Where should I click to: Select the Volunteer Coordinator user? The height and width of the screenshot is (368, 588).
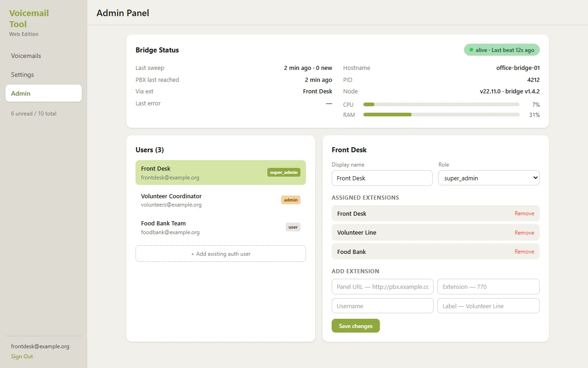point(220,200)
